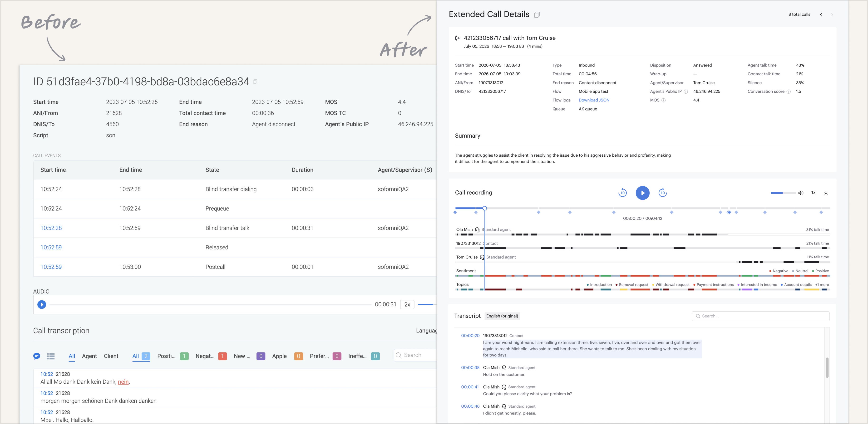868x424 pixels.
Task: Jump to transcript timestamp 00:00:41
Action: click(470, 387)
